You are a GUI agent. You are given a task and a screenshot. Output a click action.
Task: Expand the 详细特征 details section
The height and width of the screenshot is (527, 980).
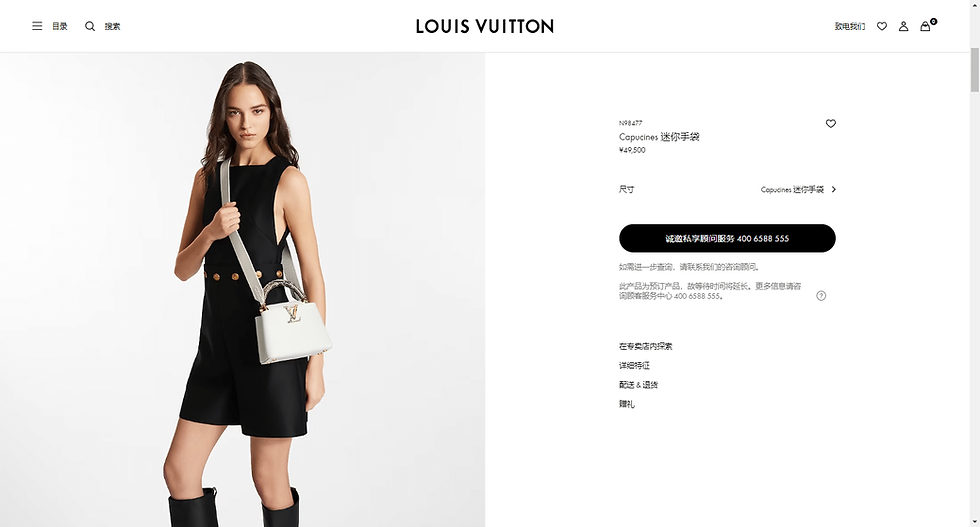pos(634,366)
